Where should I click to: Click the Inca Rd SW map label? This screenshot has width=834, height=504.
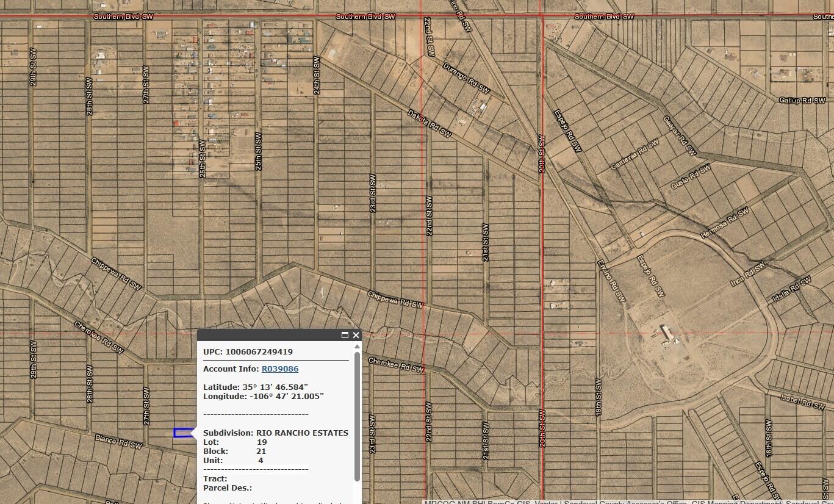[748, 275]
